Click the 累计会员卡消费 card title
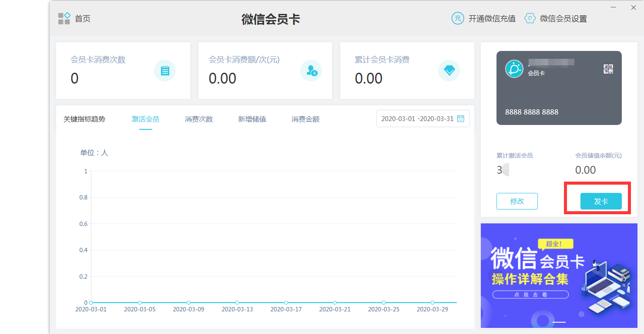Image resolution: width=644 pixels, height=334 pixels. point(382,60)
